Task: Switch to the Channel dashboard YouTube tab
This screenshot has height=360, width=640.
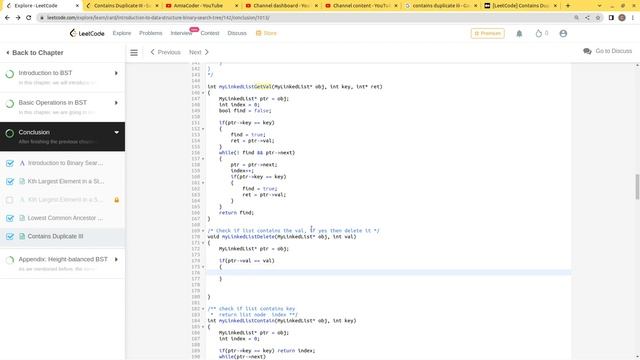Action: 281,6
